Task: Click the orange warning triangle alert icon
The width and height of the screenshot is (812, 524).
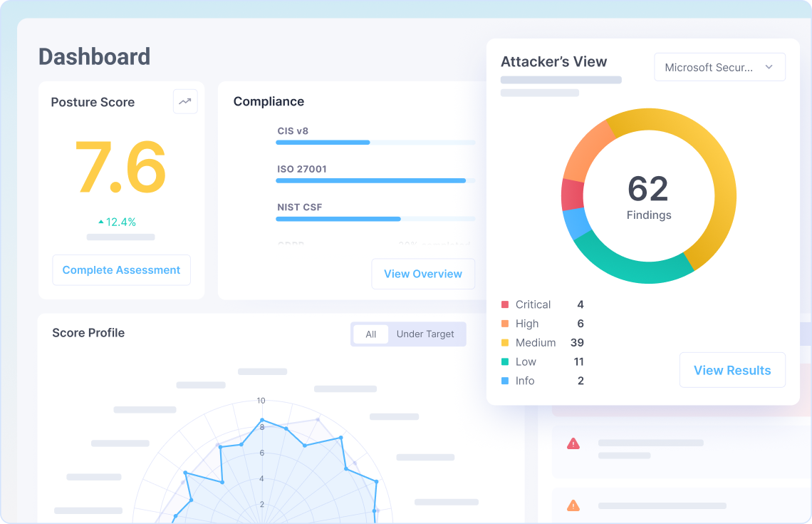Action: (573, 505)
